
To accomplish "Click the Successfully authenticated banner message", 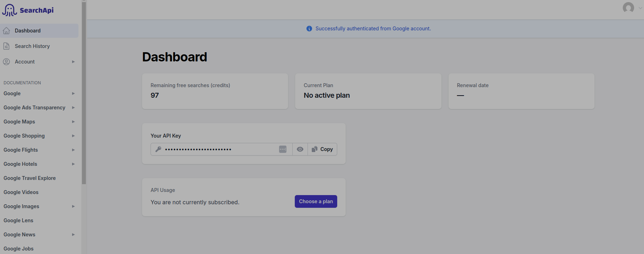I will click(373, 29).
